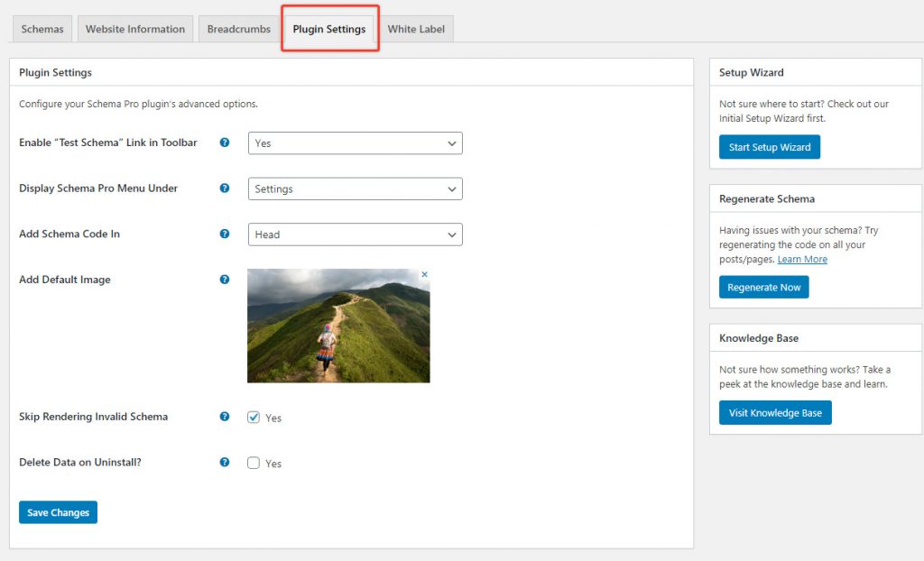This screenshot has width=924, height=561.
Task: Remove the default image via its X icon
Action: (424, 273)
